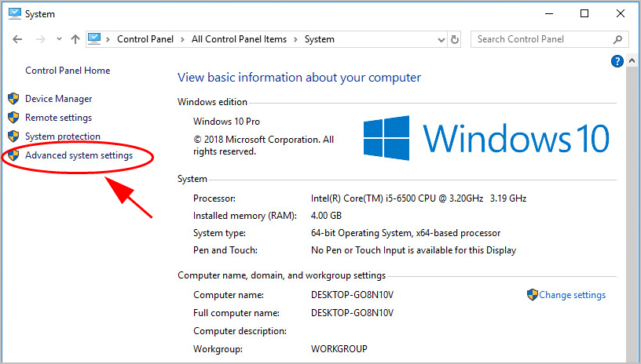Open System protection link

point(63,136)
